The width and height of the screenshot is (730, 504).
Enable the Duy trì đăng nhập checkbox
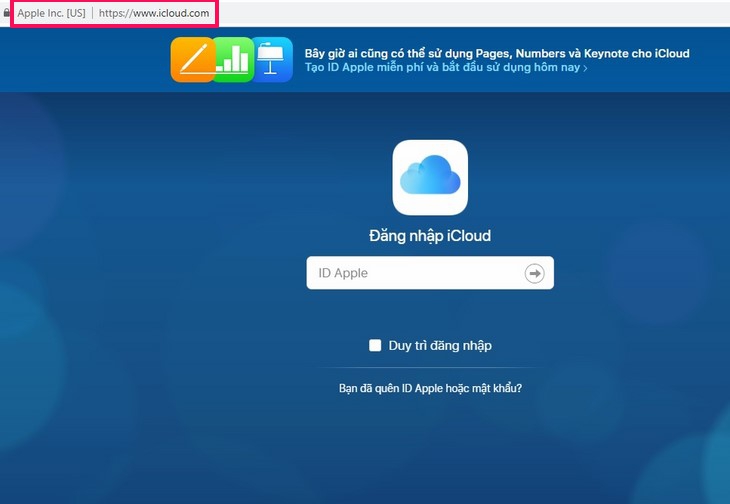375,345
